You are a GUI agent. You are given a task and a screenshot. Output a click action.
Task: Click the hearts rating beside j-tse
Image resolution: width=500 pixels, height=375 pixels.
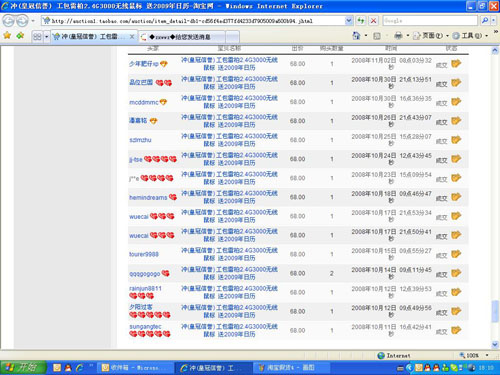160,159
